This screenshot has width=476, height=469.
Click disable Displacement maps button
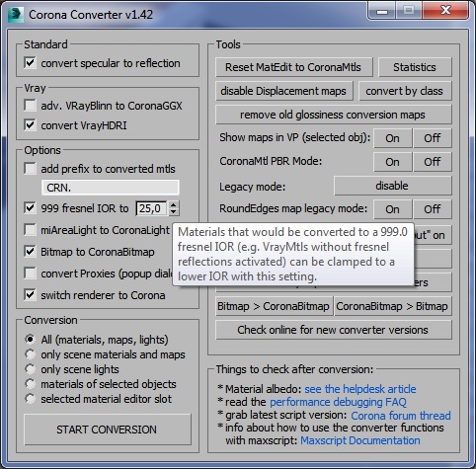(x=284, y=91)
